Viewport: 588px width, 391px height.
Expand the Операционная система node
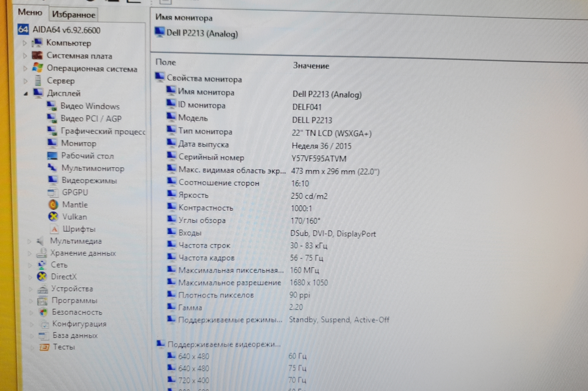pos(25,68)
